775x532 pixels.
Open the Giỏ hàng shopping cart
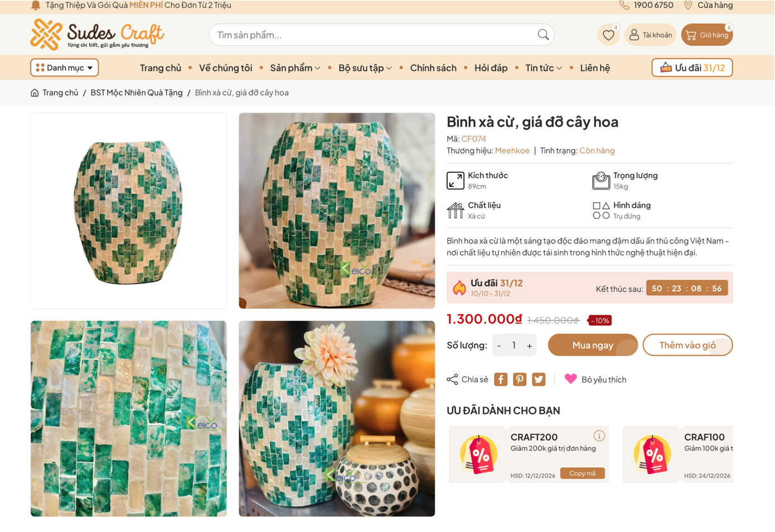coord(707,35)
